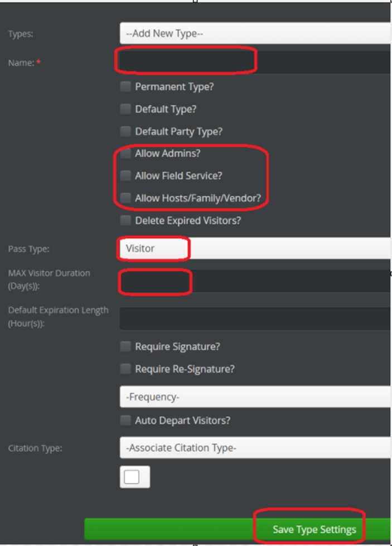
Task: Expand the Frequency dropdown
Action: tap(255, 397)
